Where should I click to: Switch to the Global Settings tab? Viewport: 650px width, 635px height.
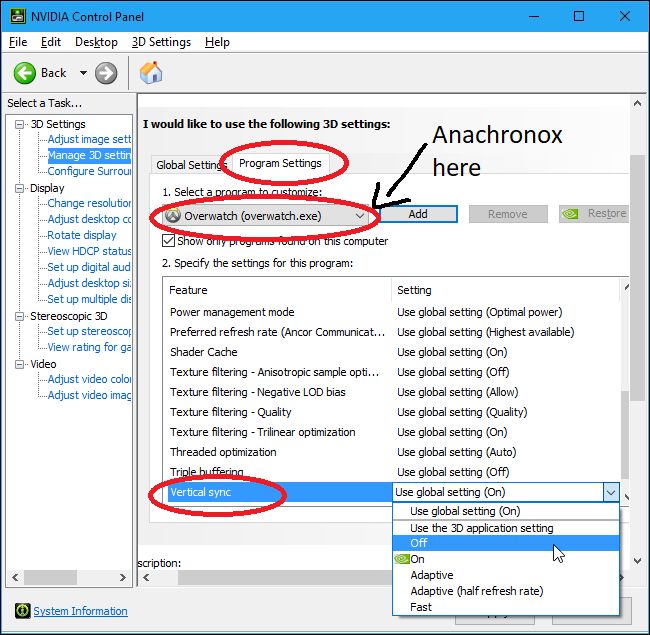(x=190, y=165)
